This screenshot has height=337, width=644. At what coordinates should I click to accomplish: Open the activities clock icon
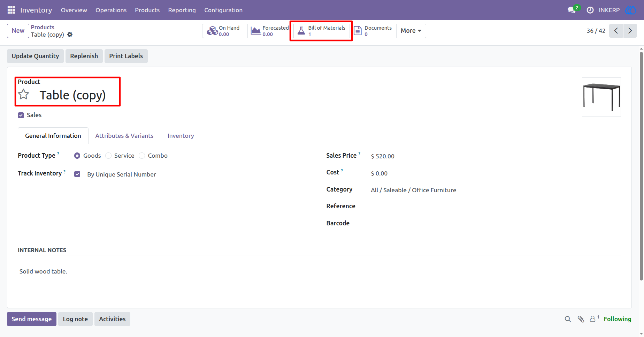tap(590, 10)
